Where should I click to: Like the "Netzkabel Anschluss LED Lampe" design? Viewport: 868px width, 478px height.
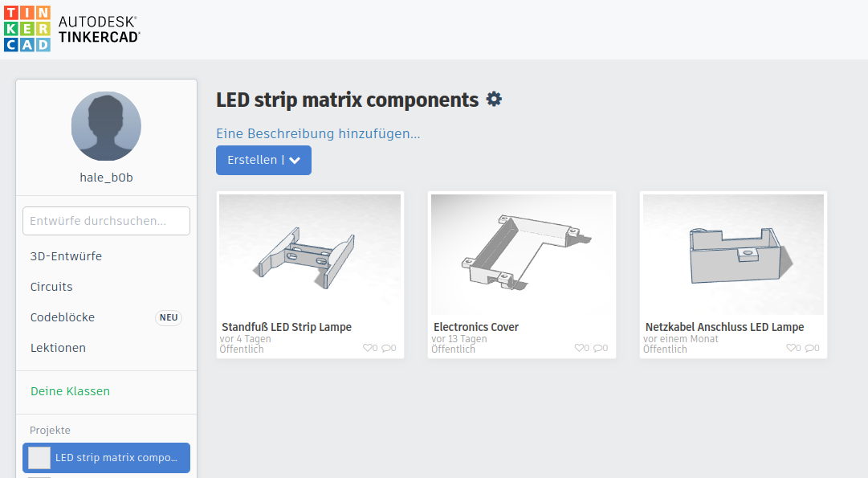[x=789, y=348]
